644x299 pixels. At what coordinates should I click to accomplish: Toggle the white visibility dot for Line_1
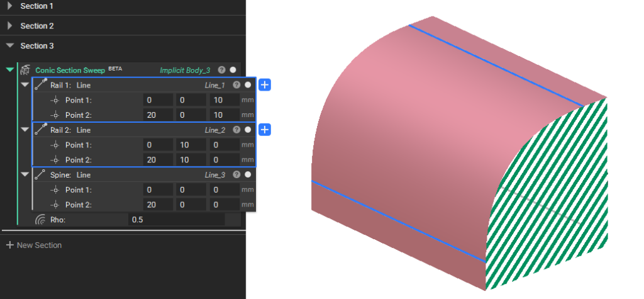[248, 85]
